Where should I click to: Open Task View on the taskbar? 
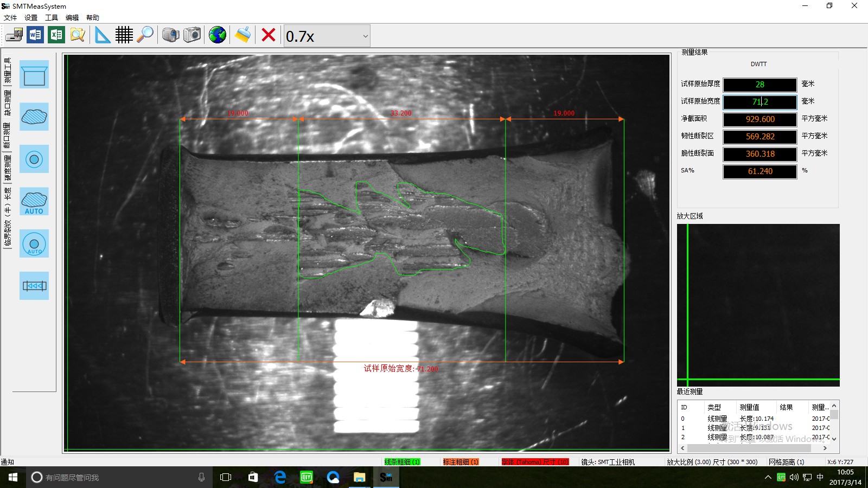pyautogui.click(x=226, y=477)
